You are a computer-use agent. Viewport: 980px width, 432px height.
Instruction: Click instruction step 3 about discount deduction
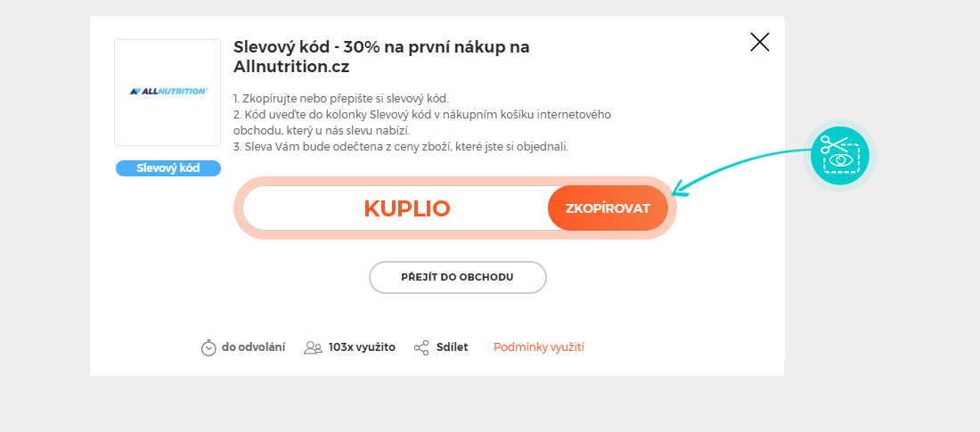400,146
